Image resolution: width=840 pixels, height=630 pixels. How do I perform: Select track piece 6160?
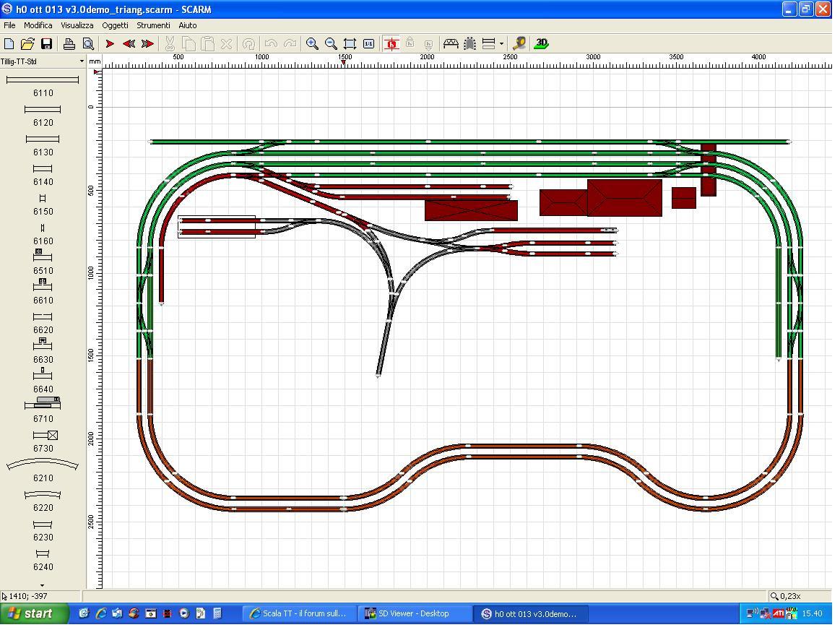coord(43,234)
